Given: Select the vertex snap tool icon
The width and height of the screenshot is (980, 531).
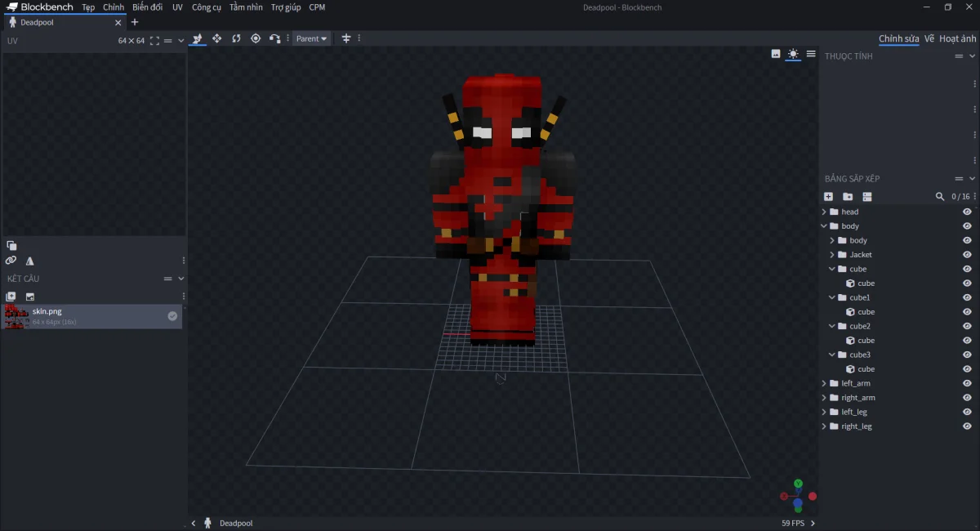Looking at the screenshot, I should (x=275, y=38).
